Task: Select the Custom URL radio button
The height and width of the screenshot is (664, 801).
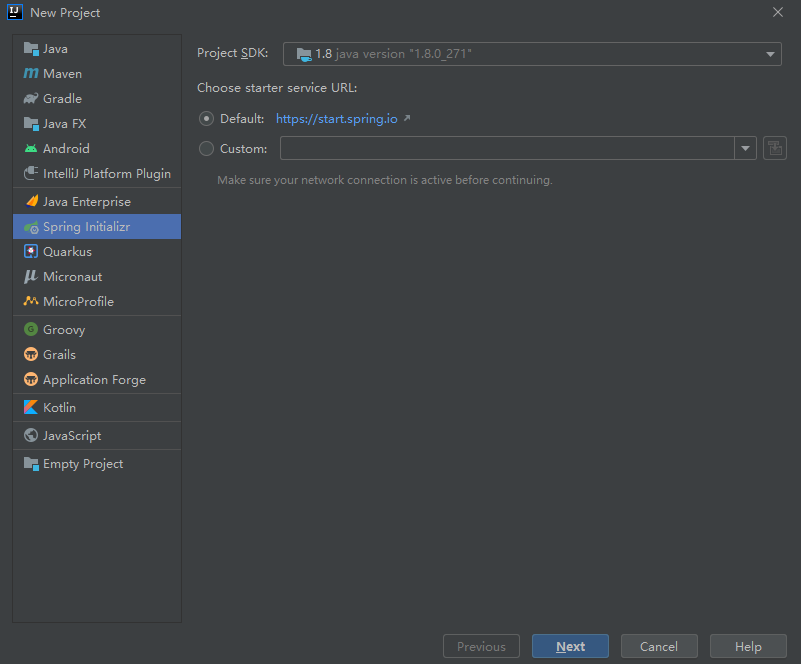Action: tap(207, 149)
